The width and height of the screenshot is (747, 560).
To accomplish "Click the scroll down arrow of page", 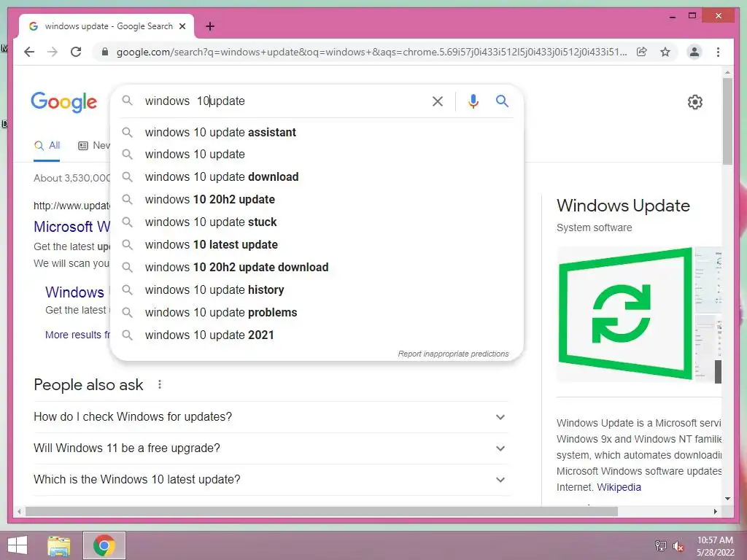I will pos(727,499).
